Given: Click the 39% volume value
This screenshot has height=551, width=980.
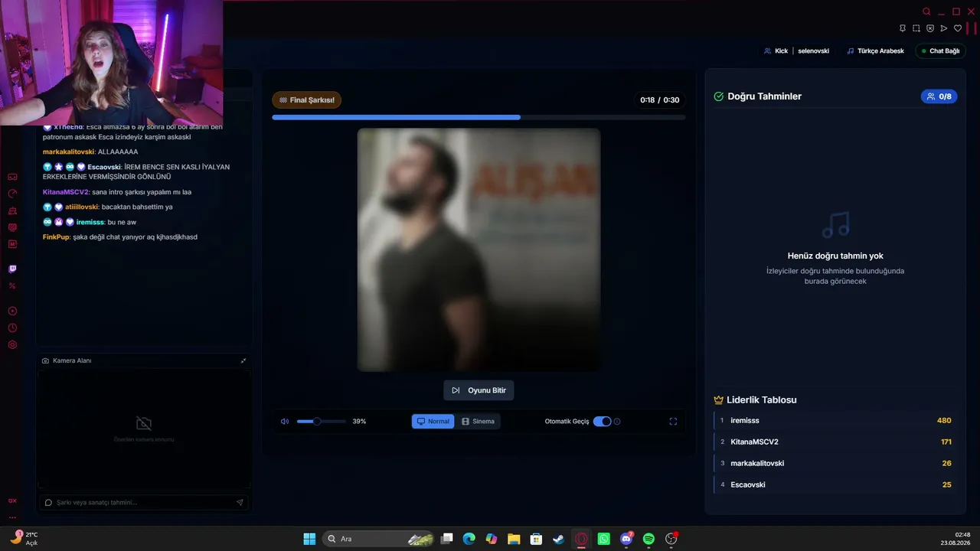Looking at the screenshot, I should click(x=359, y=421).
